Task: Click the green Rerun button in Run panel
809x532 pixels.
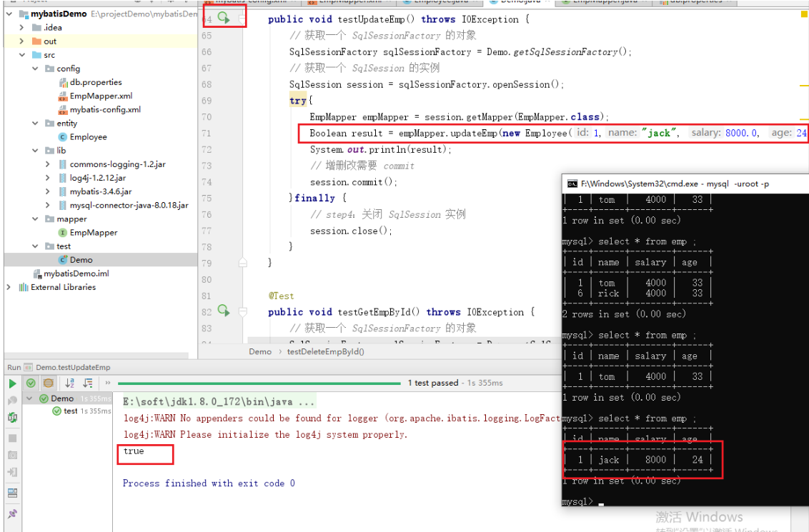Action: 12,383
